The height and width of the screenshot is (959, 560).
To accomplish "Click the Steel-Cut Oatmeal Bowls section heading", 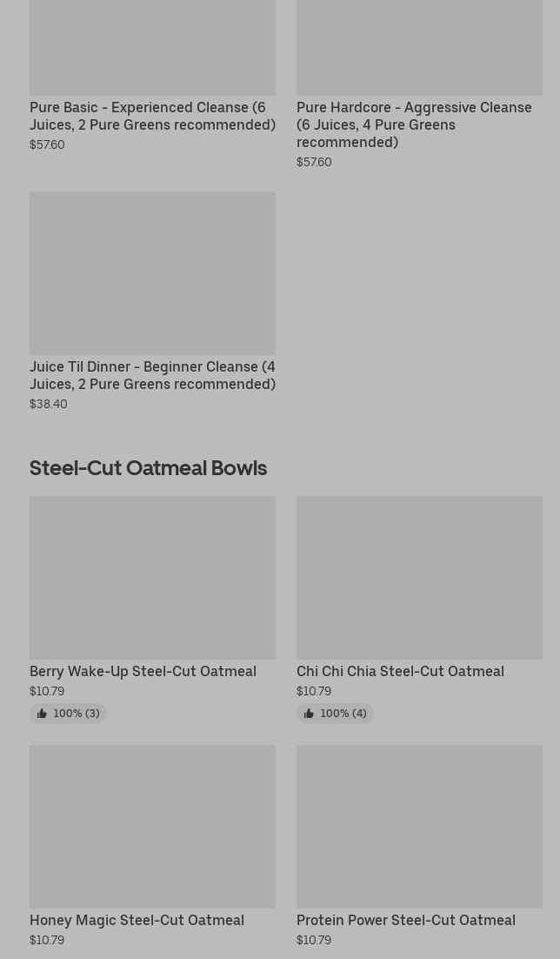I will (x=148, y=467).
